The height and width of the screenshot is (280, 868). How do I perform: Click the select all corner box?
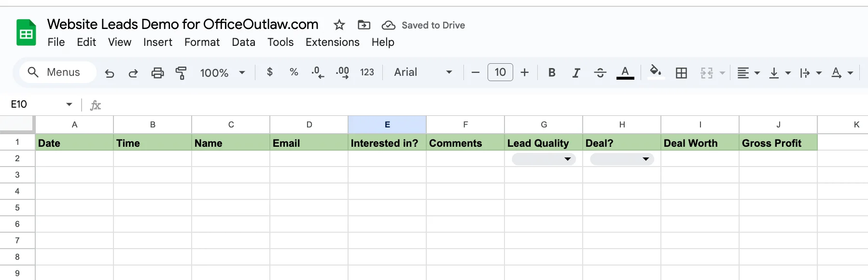17,125
